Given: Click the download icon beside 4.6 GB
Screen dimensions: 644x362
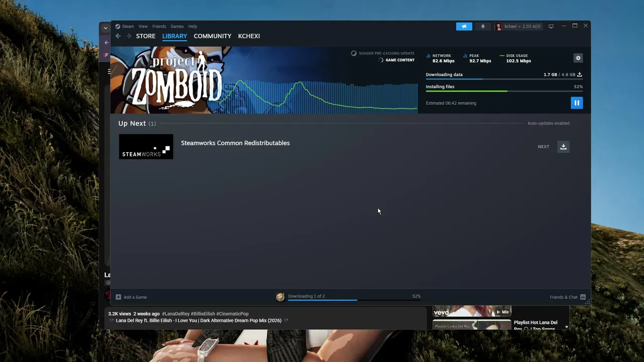Looking at the screenshot, I should point(580,74).
